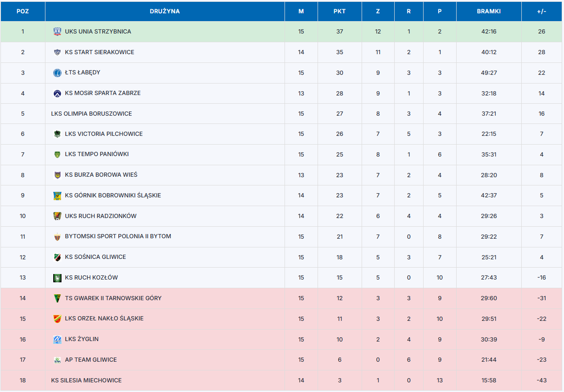Select Bytomski Sport Polonia II Bytom name
Screen dimensions: 564x392
click(x=118, y=236)
